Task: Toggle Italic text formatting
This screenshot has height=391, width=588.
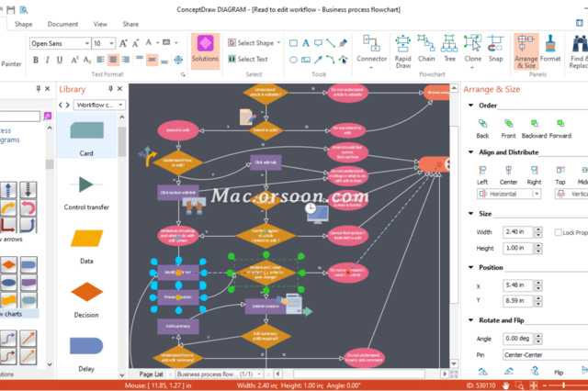Action: (47, 60)
